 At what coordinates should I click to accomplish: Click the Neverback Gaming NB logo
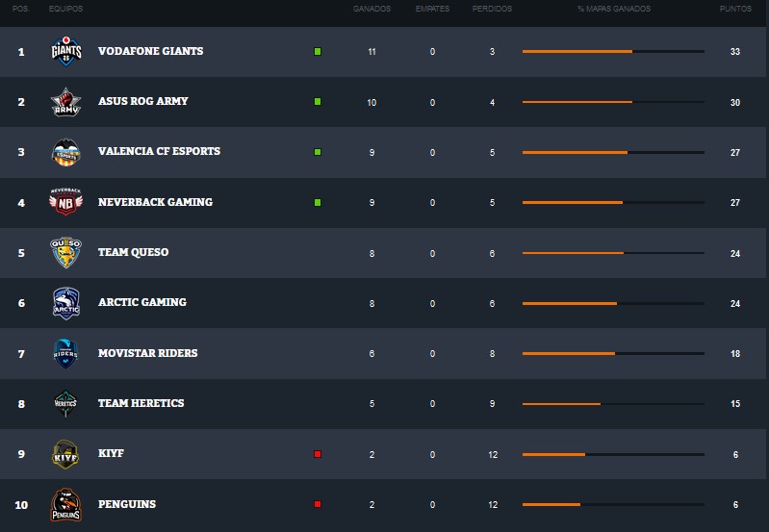click(65, 201)
